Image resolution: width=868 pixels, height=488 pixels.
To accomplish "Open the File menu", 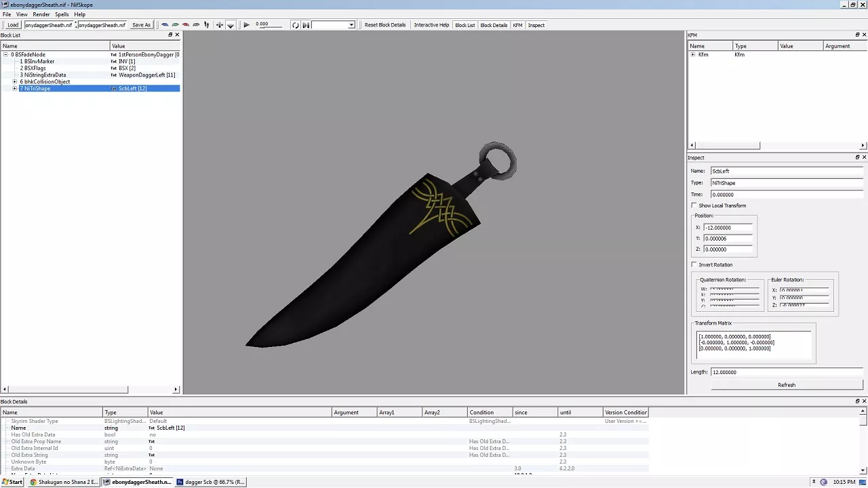I will pyautogui.click(x=7, y=14).
